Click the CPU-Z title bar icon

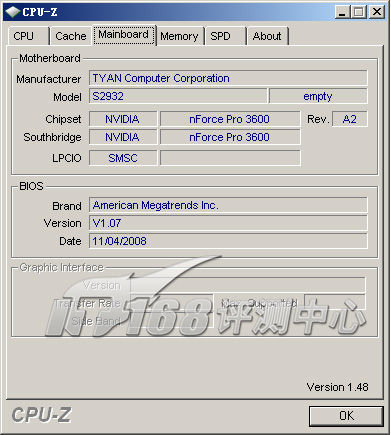click(13, 12)
